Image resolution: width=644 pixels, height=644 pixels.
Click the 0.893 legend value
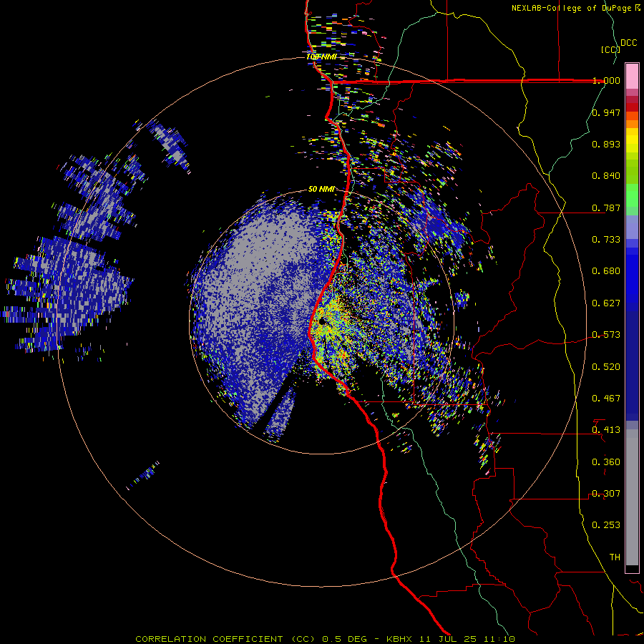click(606, 144)
